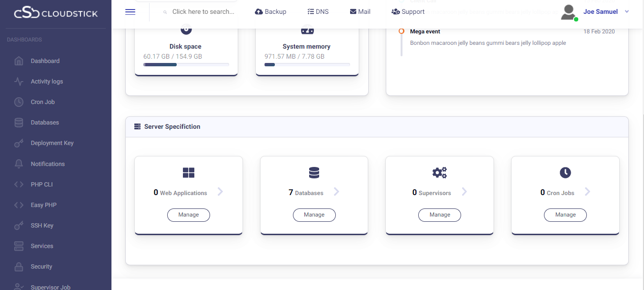Expand Cron Jobs card chevron arrow
Viewport: 644px width, 290px height.
587,192
